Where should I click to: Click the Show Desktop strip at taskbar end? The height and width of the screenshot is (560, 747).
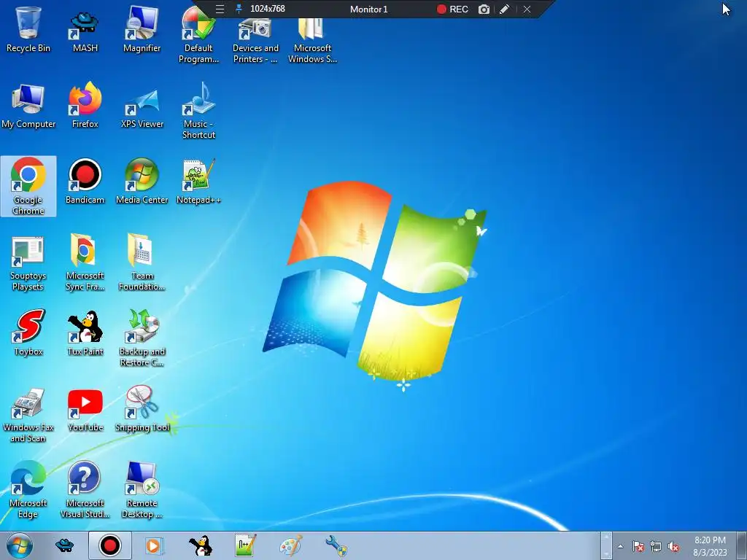pos(743,545)
